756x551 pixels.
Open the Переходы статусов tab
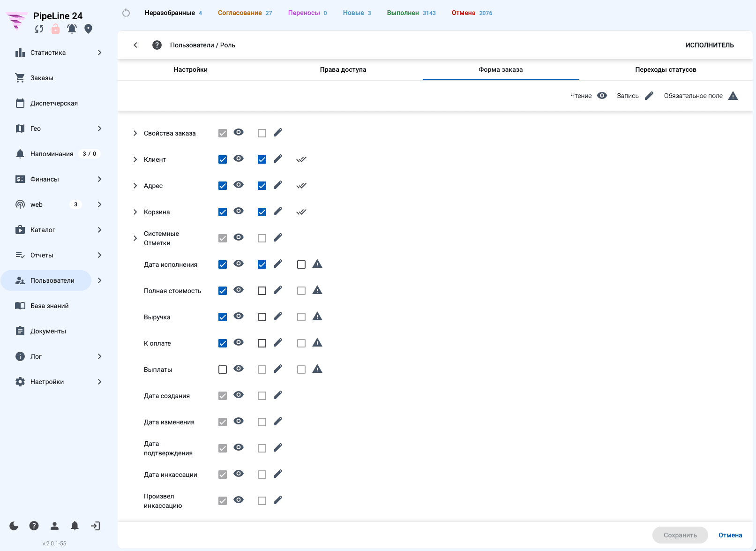[666, 69]
